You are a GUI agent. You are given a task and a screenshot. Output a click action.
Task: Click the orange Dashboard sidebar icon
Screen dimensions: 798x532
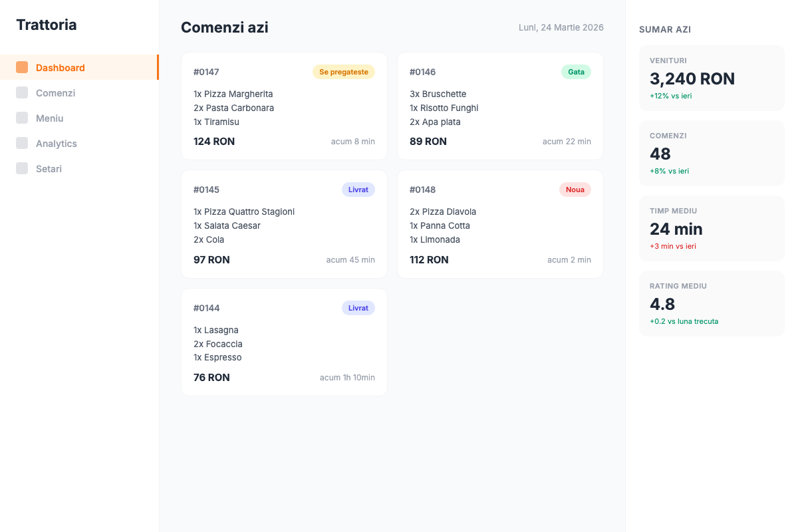pos(22,67)
